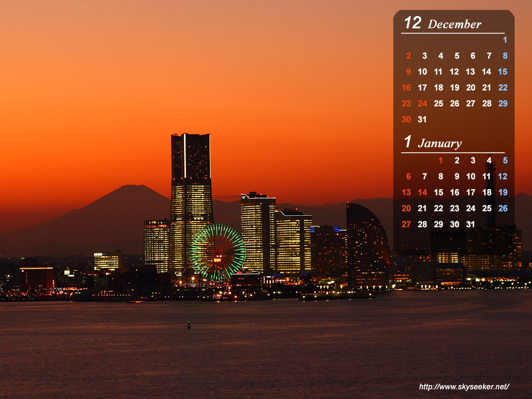The width and height of the screenshot is (532, 399).
Task: Select December 21 in the calendar
Action: tap(486, 87)
